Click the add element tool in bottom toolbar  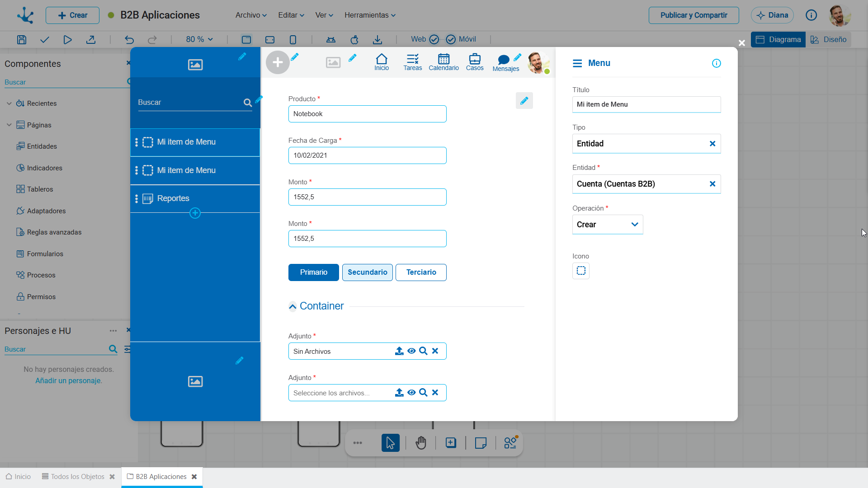coord(451,443)
